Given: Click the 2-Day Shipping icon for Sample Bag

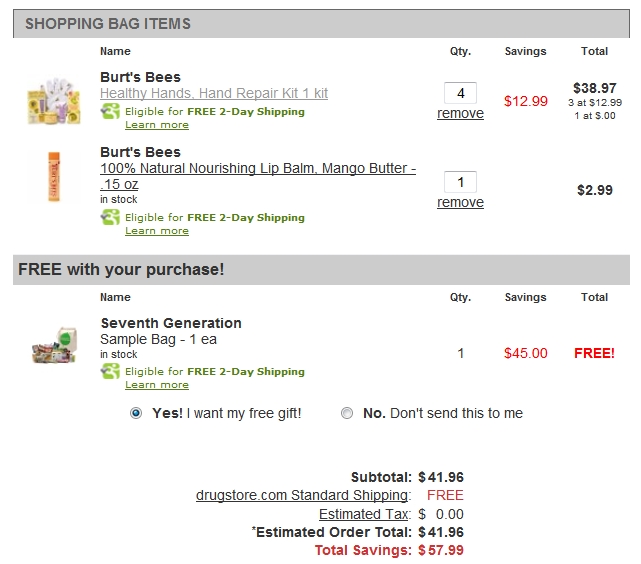Looking at the screenshot, I should click(110, 371).
